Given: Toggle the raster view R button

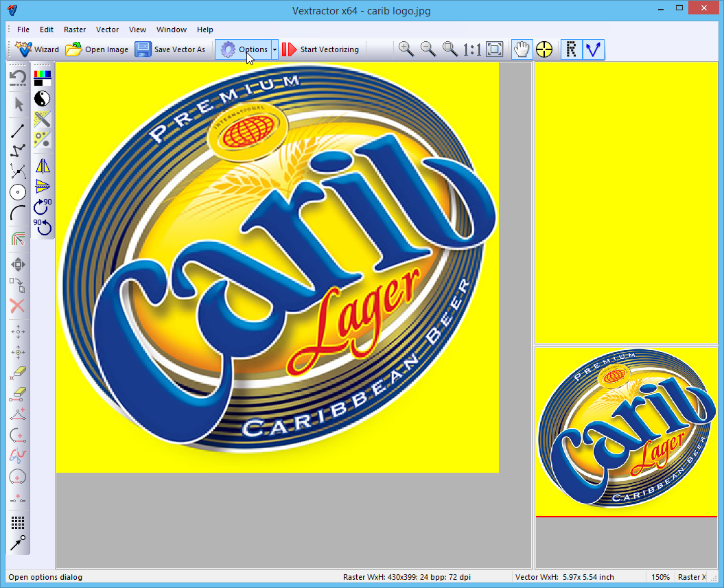Looking at the screenshot, I should pyautogui.click(x=571, y=49).
